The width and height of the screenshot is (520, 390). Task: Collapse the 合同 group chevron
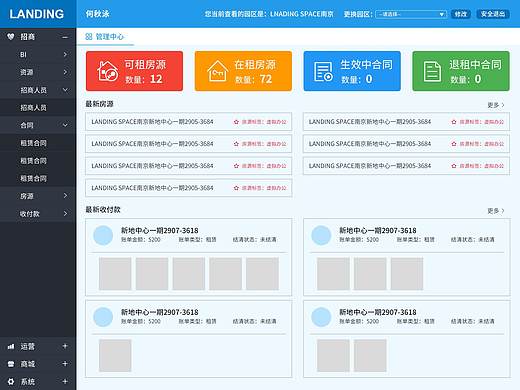[x=65, y=125]
